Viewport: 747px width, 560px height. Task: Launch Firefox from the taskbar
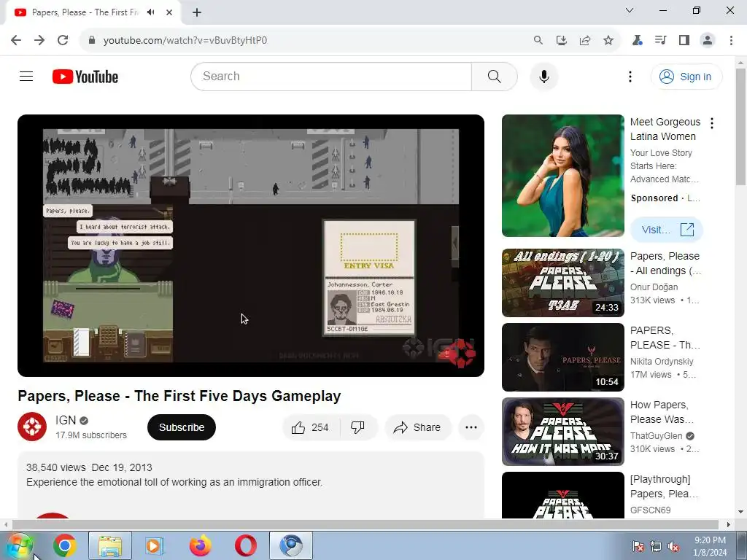click(200, 545)
